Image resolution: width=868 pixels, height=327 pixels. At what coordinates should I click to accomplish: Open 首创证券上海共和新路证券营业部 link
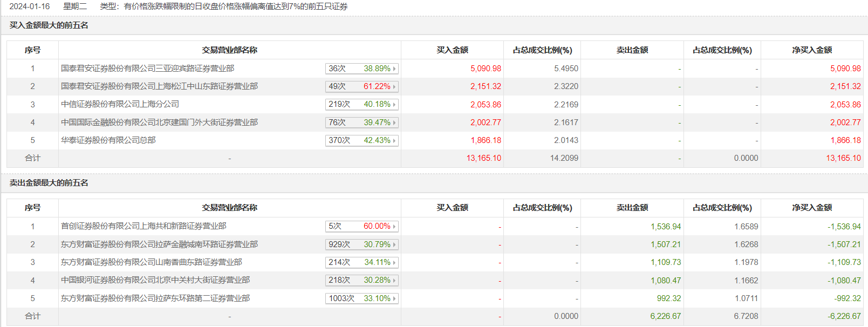tap(143, 226)
